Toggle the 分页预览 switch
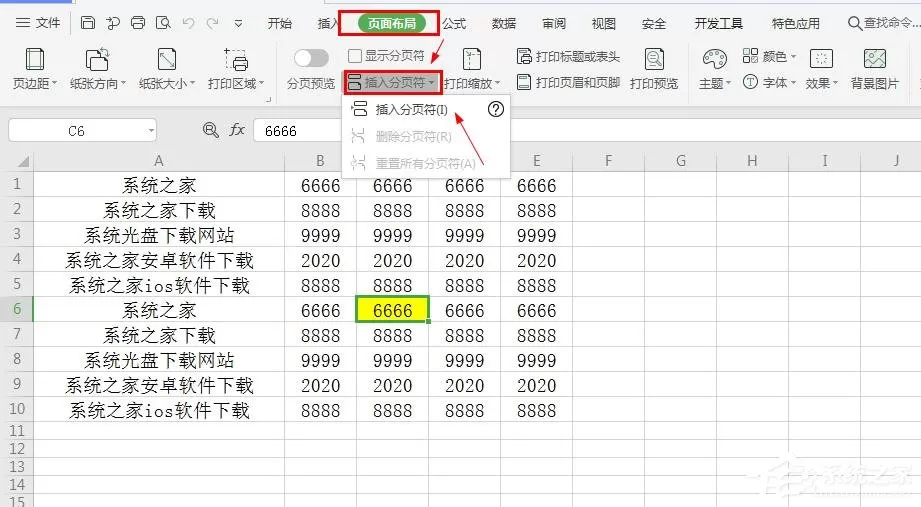921x507 pixels. (311, 58)
